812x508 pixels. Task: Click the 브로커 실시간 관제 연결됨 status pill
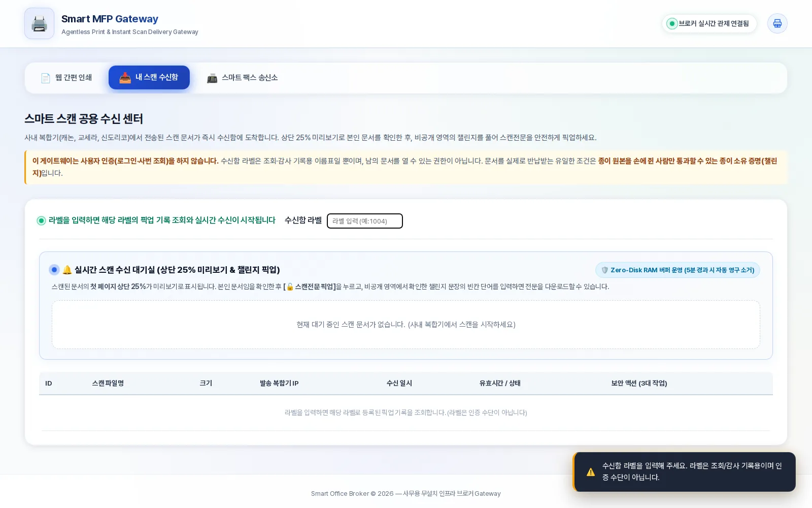pos(709,23)
